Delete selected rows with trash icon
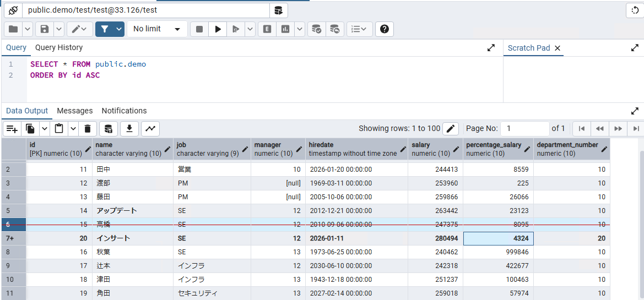The image size is (644, 300). [x=87, y=129]
